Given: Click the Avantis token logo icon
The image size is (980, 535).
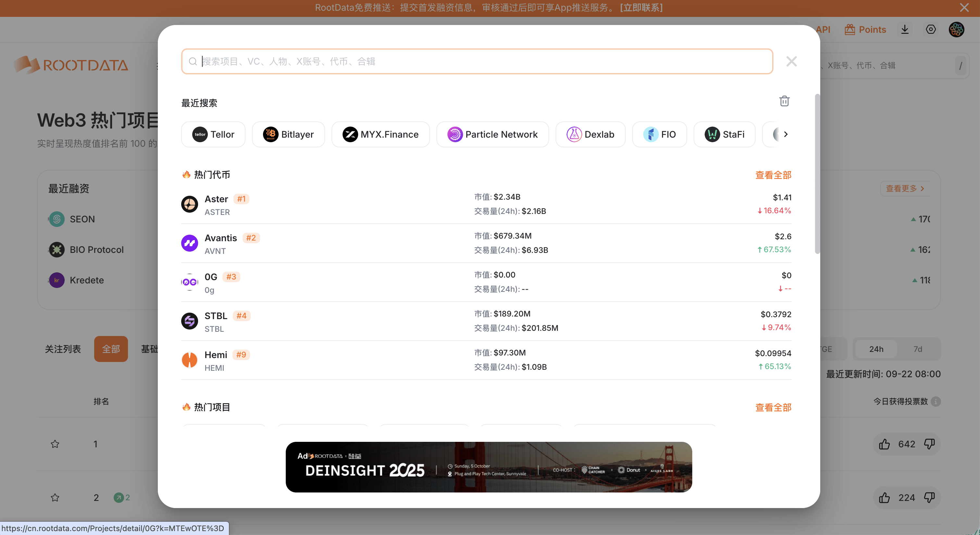Looking at the screenshot, I should coord(189,243).
